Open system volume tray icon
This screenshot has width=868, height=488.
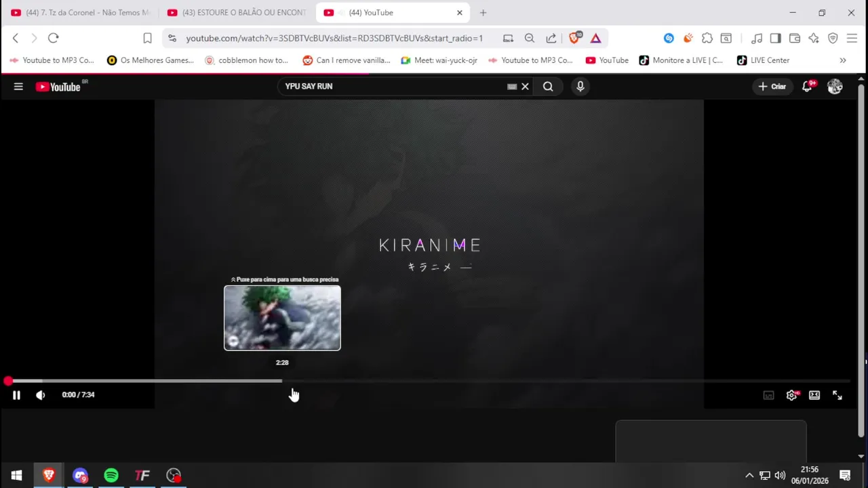point(780,475)
